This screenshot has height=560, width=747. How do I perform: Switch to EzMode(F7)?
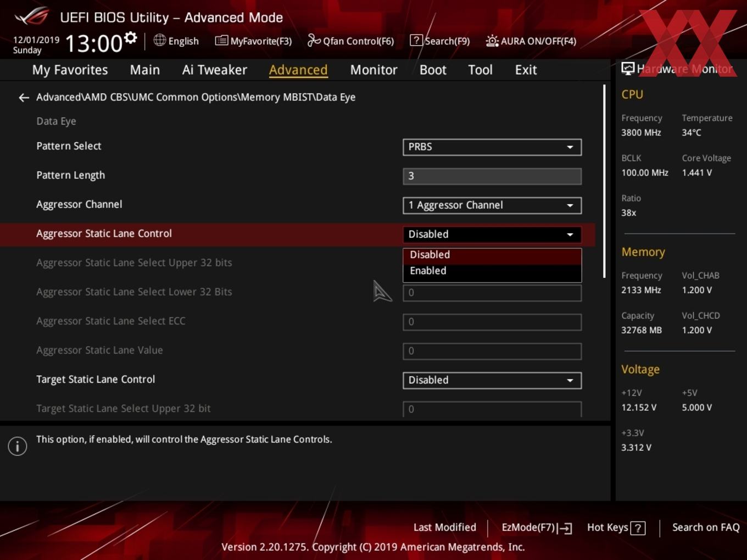tap(537, 528)
